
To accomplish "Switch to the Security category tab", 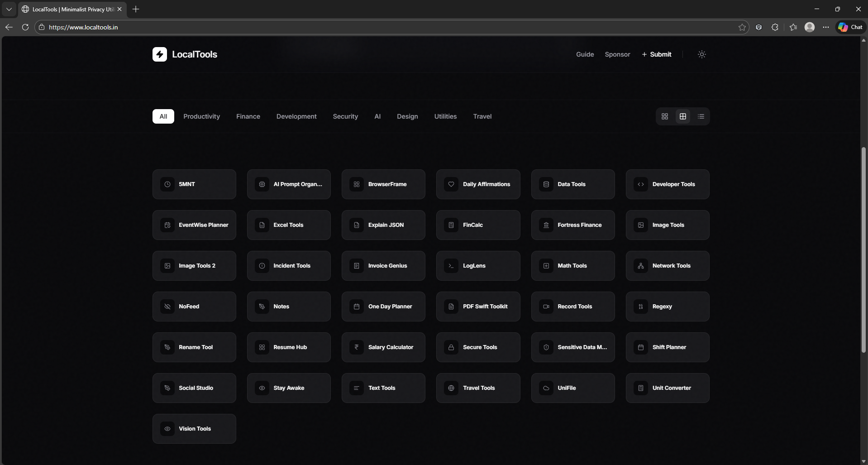I will pyautogui.click(x=345, y=116).
